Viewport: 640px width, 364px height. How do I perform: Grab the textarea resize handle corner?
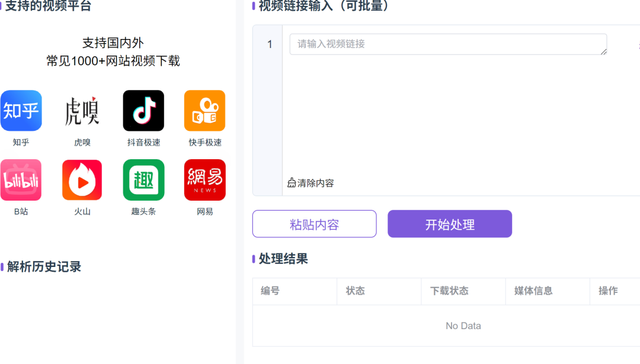(603, 51)
